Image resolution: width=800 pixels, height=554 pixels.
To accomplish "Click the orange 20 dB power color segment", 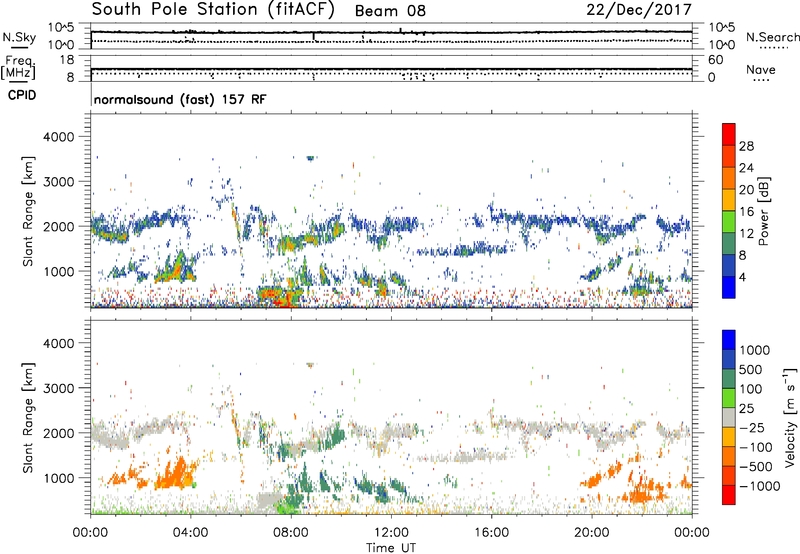I will 729,178.
